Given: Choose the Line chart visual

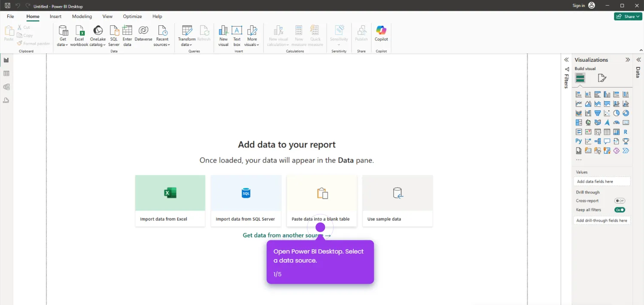Looking at the screenshot, I should [x=579, y=104].
